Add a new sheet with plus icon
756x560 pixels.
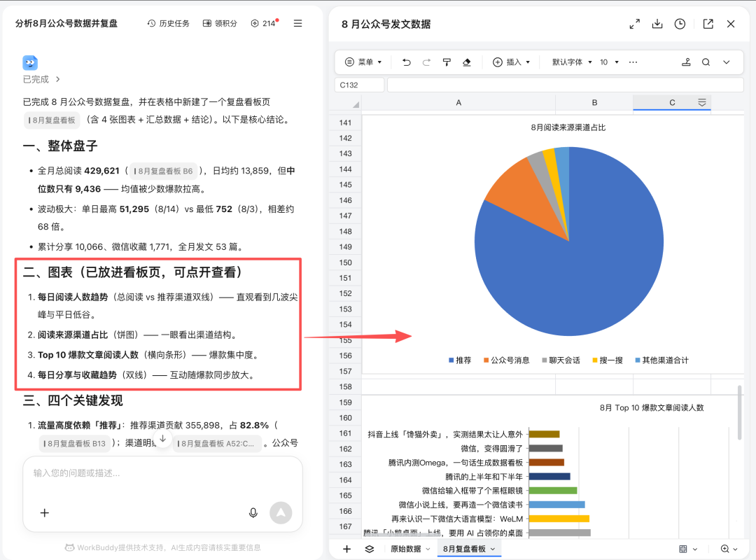346,549
